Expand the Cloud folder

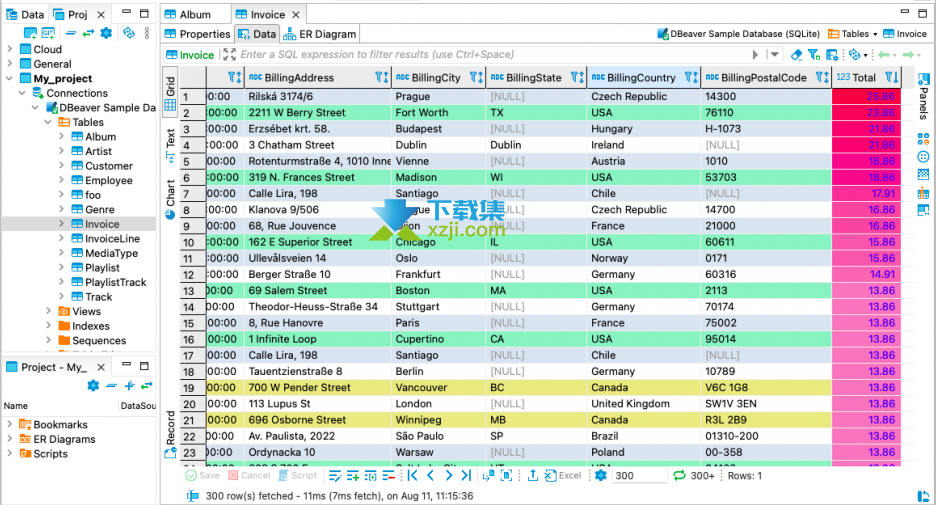[10, 49]
